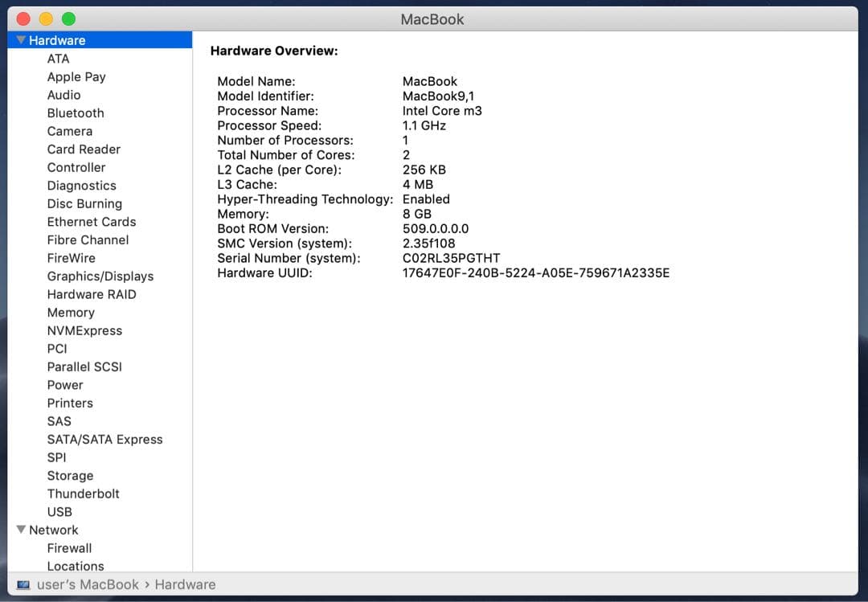Collapse the Hardware disclosure triangle
868x602 pixels.
pos(21,40)
